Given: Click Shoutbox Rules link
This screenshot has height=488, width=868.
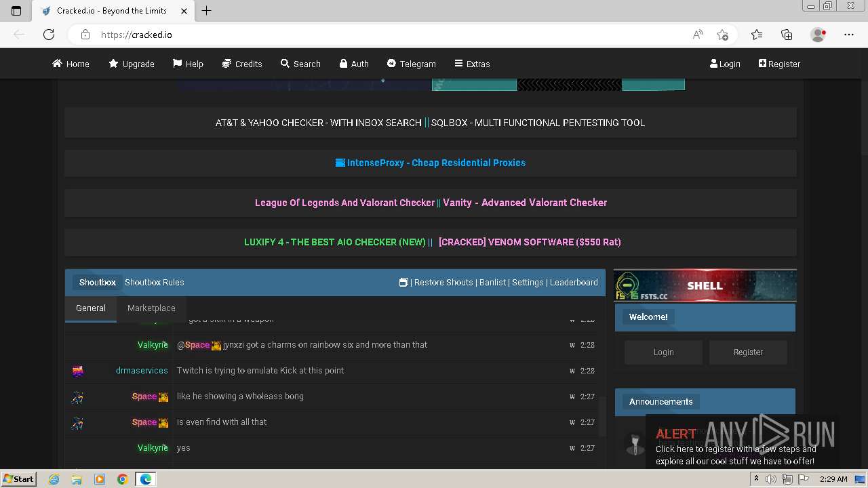Looking at the screenshot, I should coord(154,283).
